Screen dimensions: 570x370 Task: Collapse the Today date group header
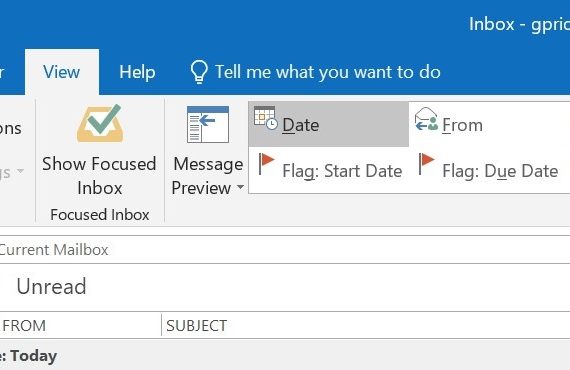[x=29, y=355]
